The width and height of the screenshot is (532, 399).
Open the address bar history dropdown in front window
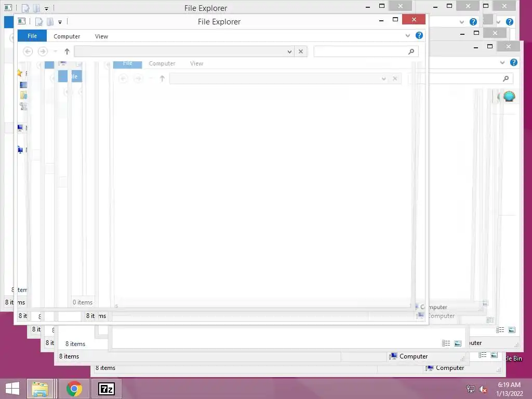[x=289, y=51]
